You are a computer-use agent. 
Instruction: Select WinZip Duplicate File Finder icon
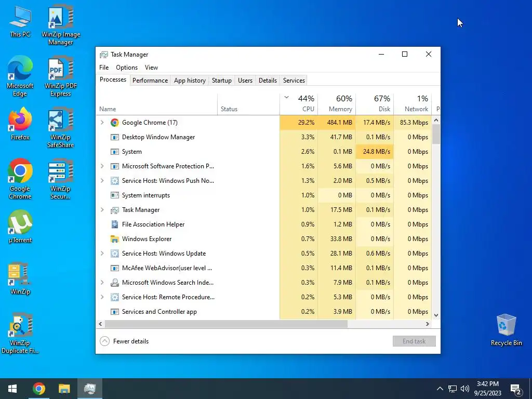click(x=20, y=334)
